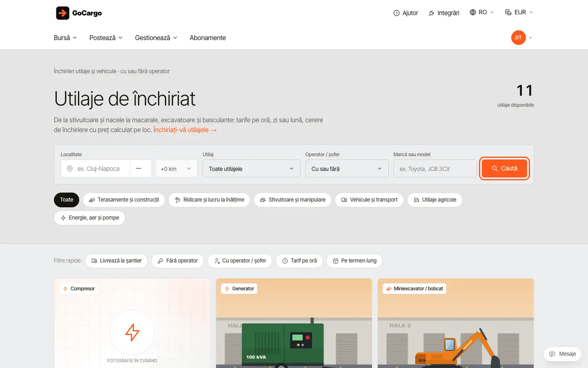Open the Mesaje chat widget
Image resolution: width=588 pixels, height=368 pixels.
(562, 354)
